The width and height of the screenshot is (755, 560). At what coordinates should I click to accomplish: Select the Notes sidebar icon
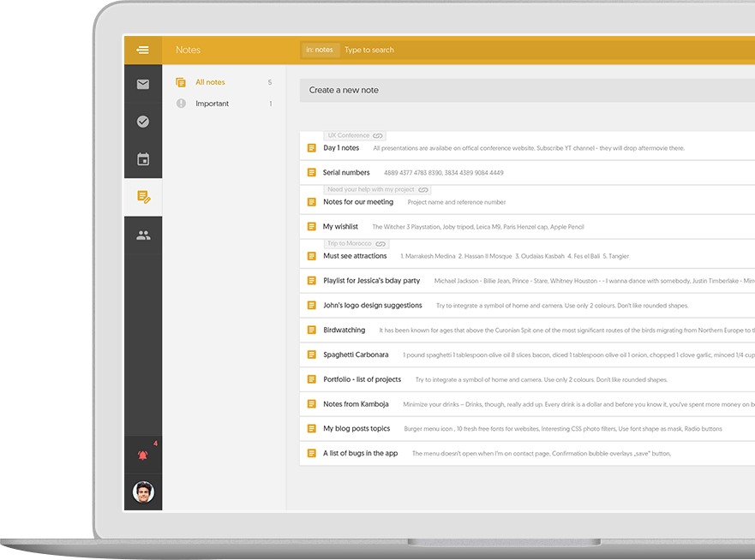(142, 197)
